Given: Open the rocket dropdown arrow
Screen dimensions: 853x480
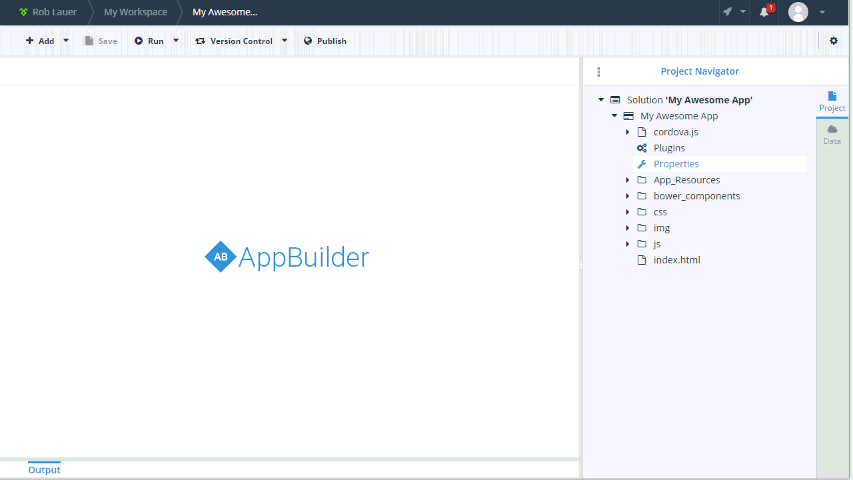Looking at the screenshot, I should (743, 12).
